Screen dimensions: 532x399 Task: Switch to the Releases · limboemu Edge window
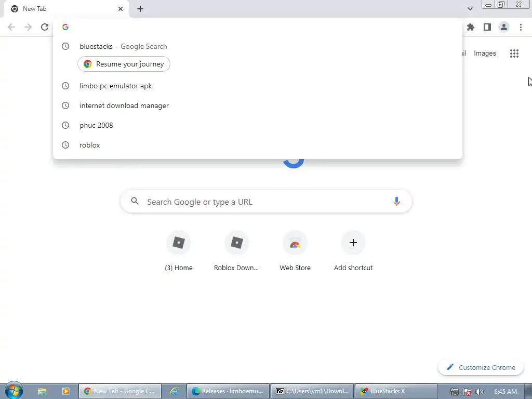[x=228, y=391]
